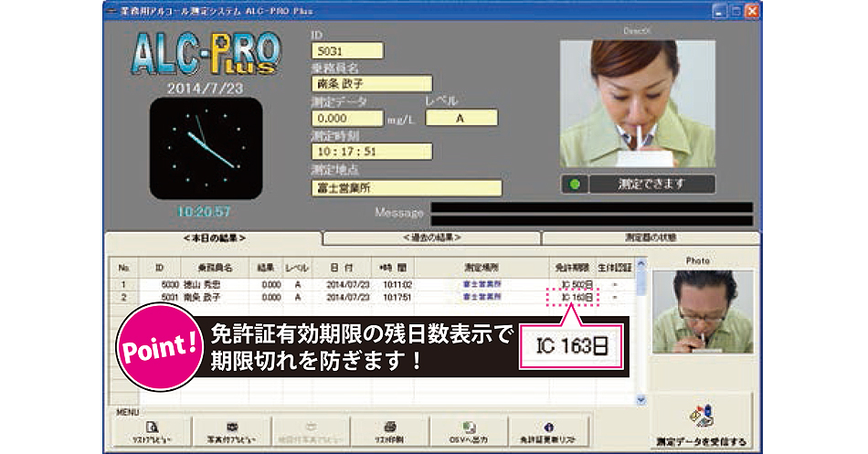Minimize the ALC-PRO Plus window
Screen dimensions: 868x454
(719, 11)
